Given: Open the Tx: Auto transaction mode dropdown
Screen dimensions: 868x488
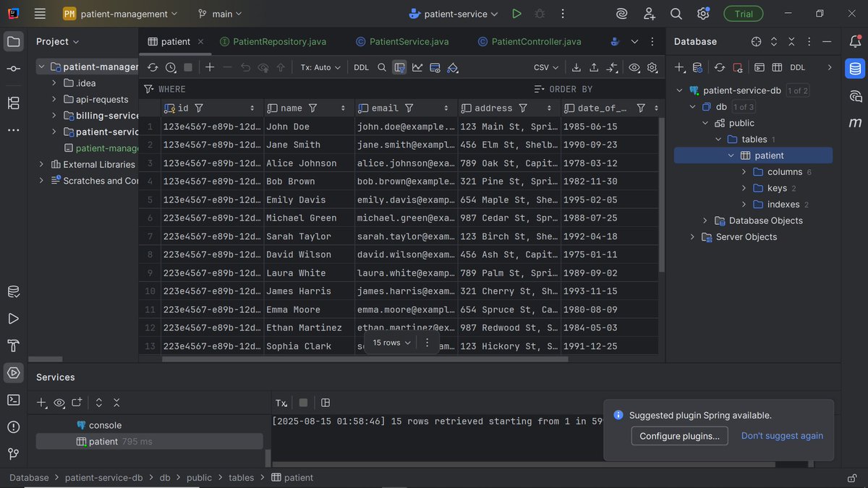Looking at the screenshot, I should coord(320,67).
